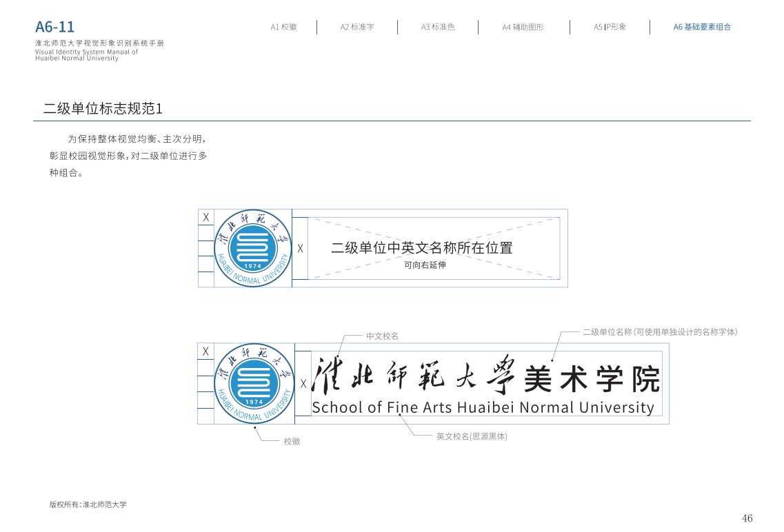Click the emblem beside the School of Fine Arts name
Viewport: 784px width, 532px height.
pyautogui.click(x=254, y=384)
